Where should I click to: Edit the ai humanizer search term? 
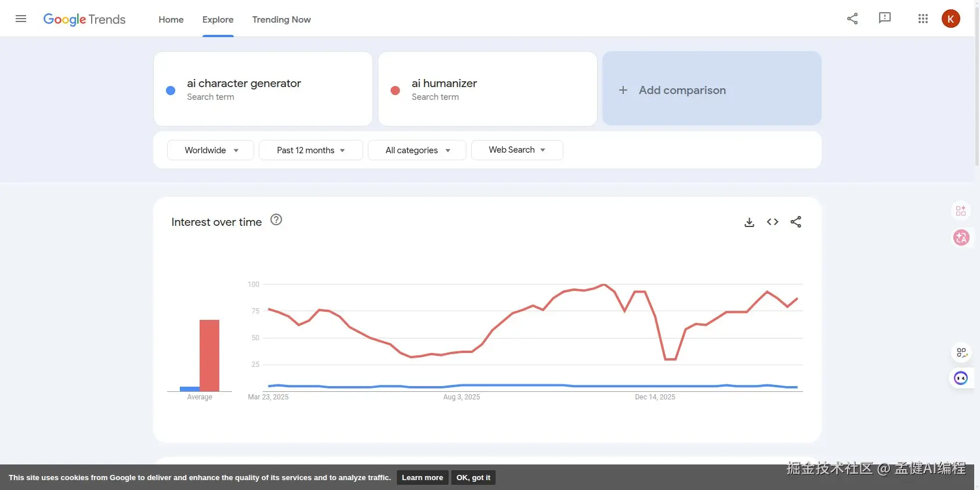(444, 84)
